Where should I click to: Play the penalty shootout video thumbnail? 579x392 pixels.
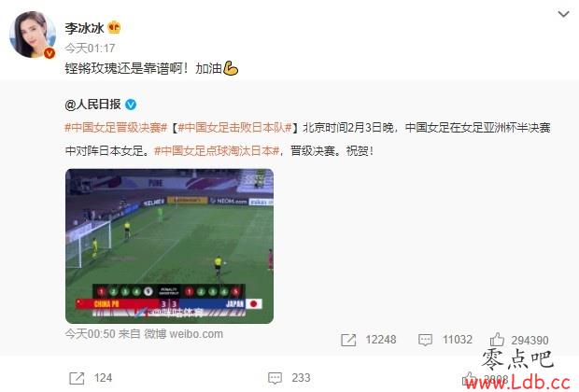point(169,245)
